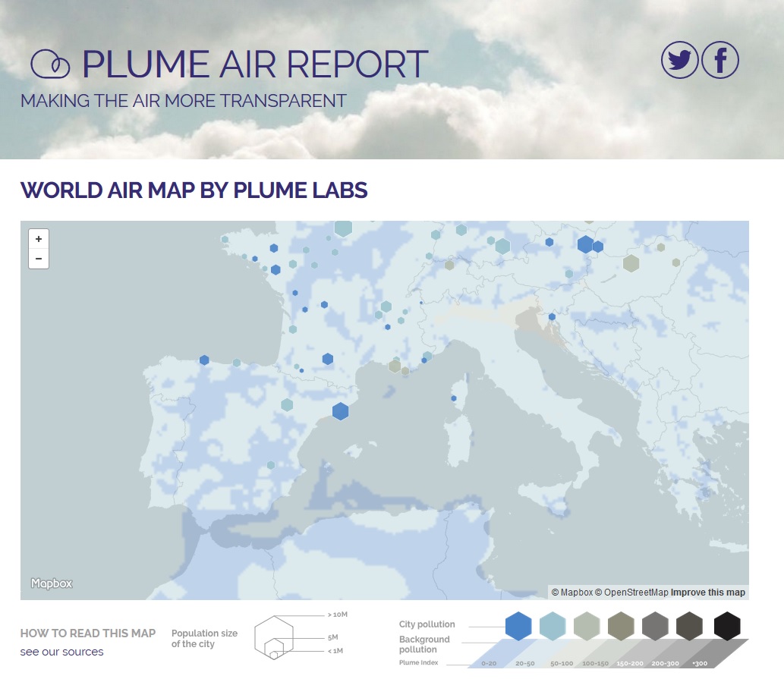Image resolution: width=784 pixels, height=679 pixels.
Task: Click the HOW TO READ THIS MAP label
Action: click(x=88, y=633)
